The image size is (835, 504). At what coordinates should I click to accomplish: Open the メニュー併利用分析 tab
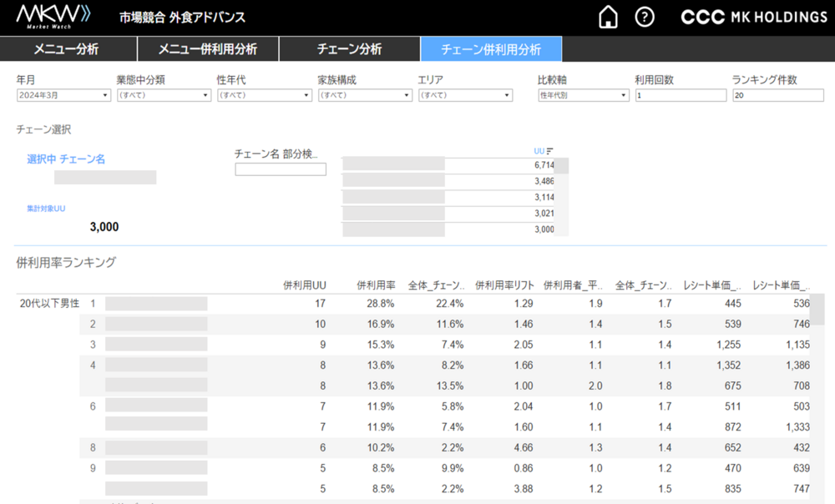[207, 49]
